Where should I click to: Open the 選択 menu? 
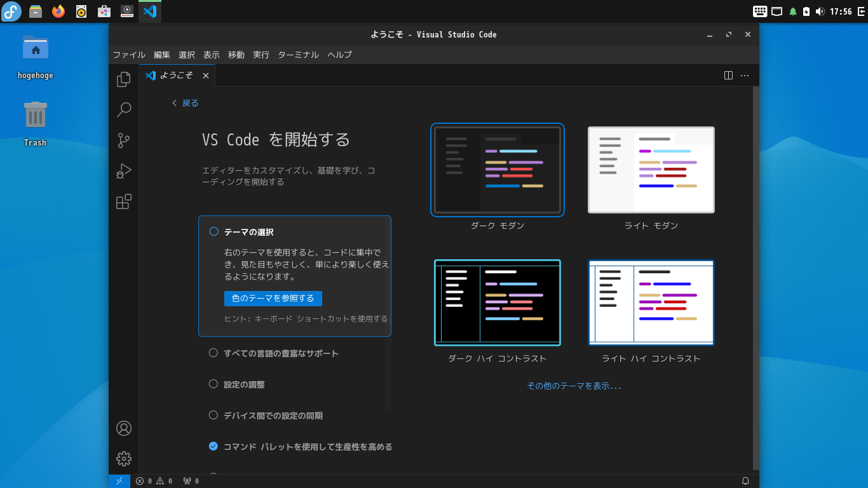[187, 55]
